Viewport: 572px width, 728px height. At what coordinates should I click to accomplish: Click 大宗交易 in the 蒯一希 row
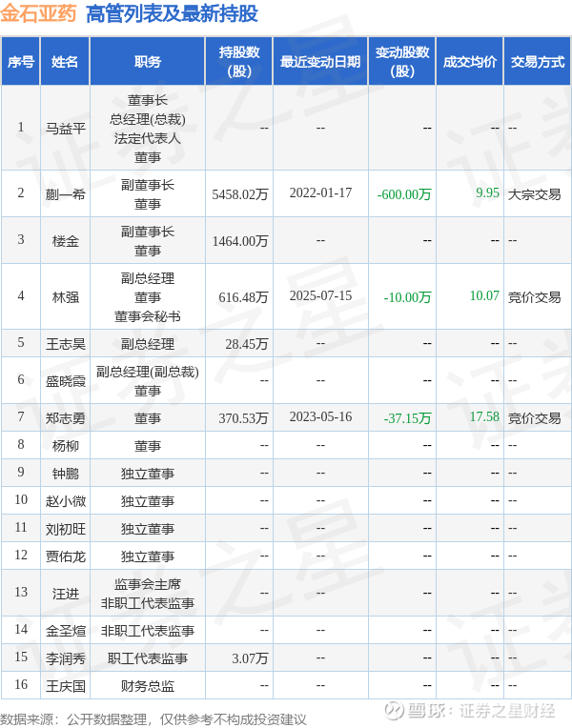coord(535,194)
